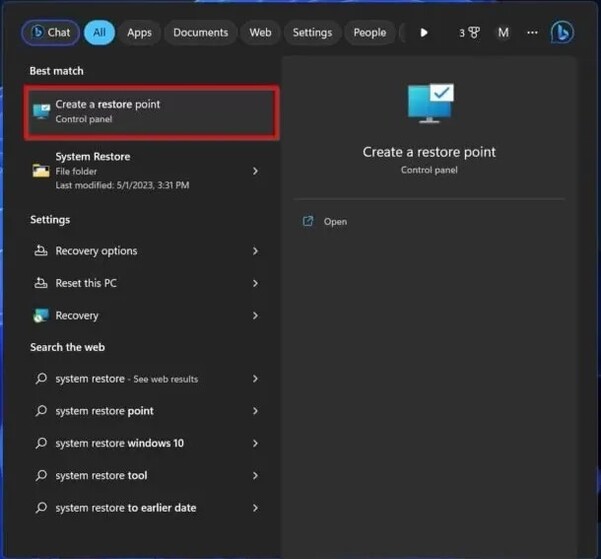Open the three-dot options menu

[x=532, y=33]
